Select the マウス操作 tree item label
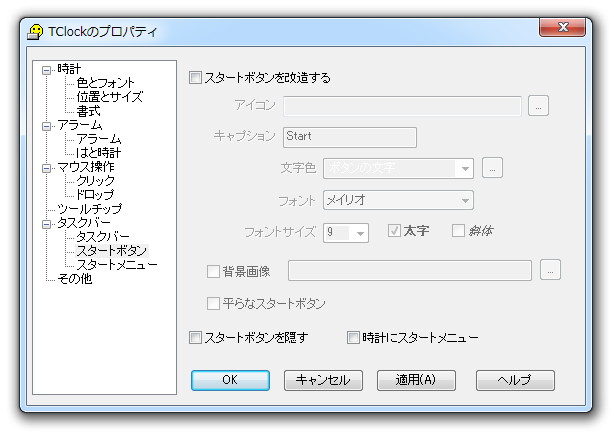 86,167
